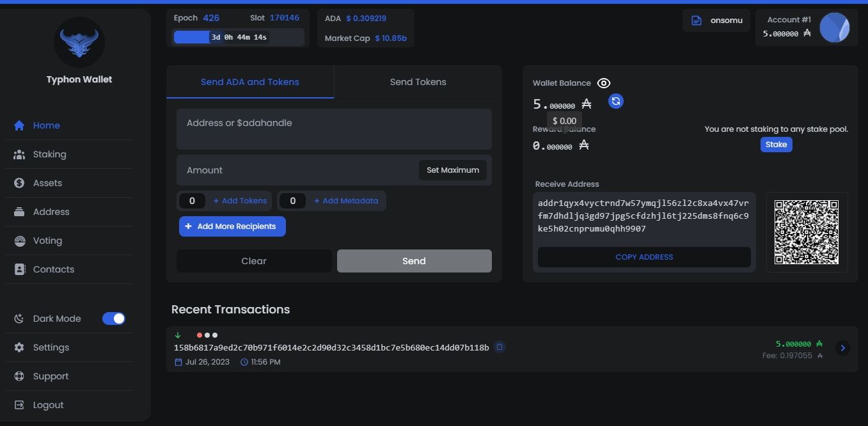
Task: Click the epoch progress bar
Action: point(238,37)
